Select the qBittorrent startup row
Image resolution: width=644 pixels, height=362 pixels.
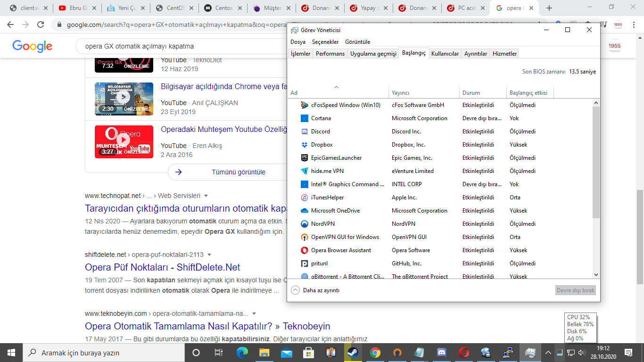click(x=440, y=276)
